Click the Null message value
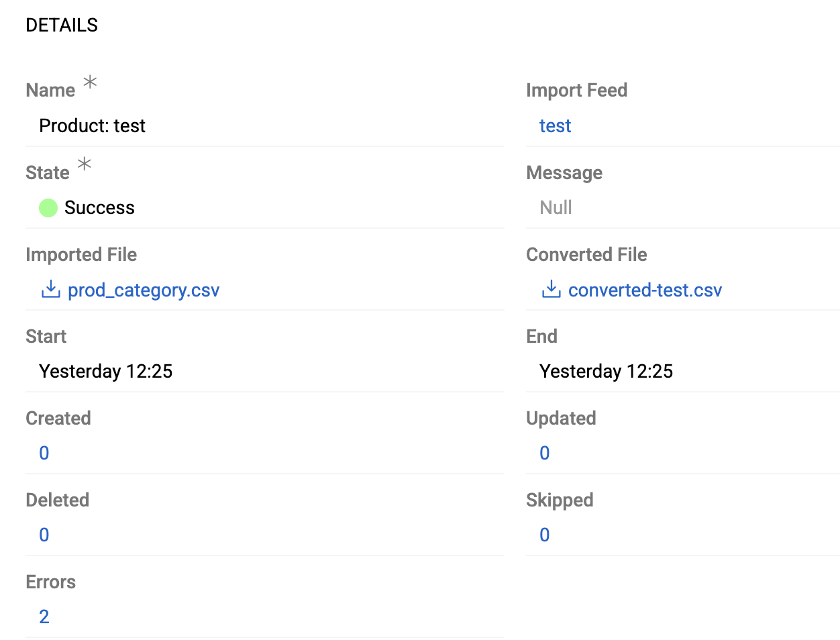Image resolution: width=840 pixels, height=640 pixels. point(555,207)
